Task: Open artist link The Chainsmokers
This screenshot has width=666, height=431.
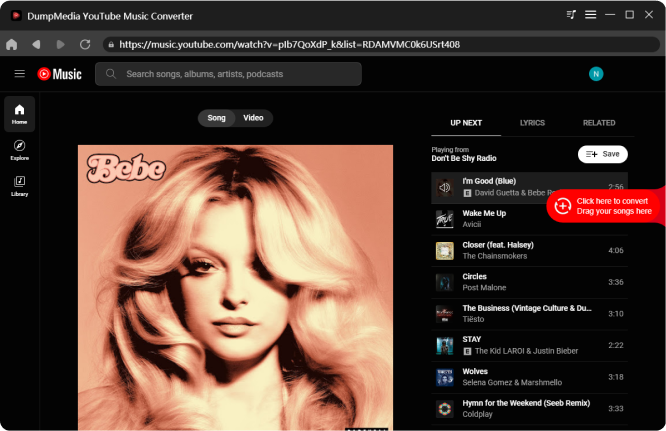Action: coord(495,256)
